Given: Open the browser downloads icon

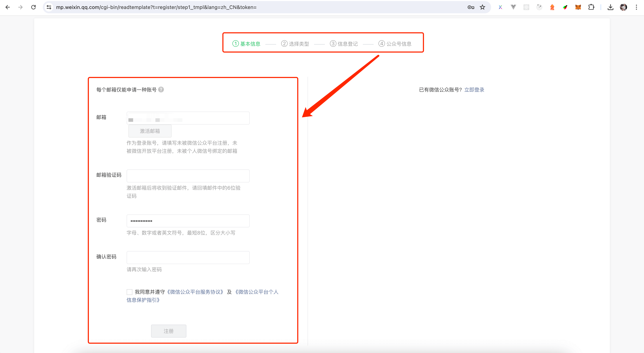Looking at the screenshot, I should (x=610, y=7).
